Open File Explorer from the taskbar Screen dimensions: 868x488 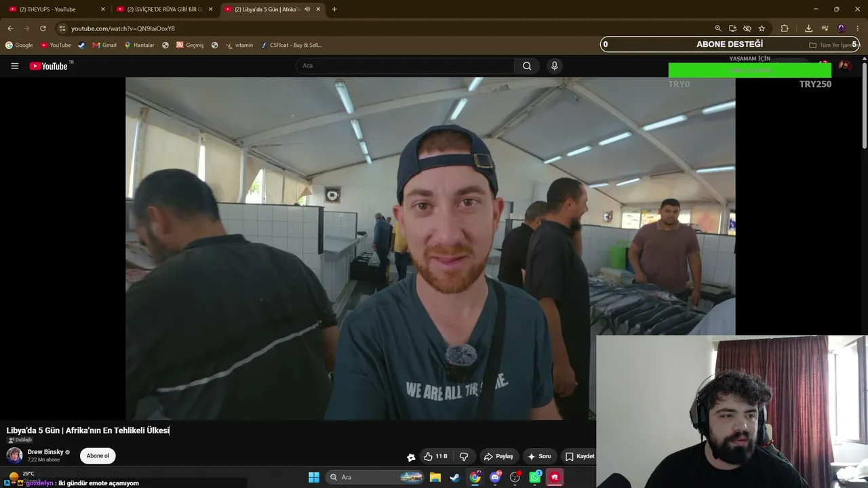[435, 477]
